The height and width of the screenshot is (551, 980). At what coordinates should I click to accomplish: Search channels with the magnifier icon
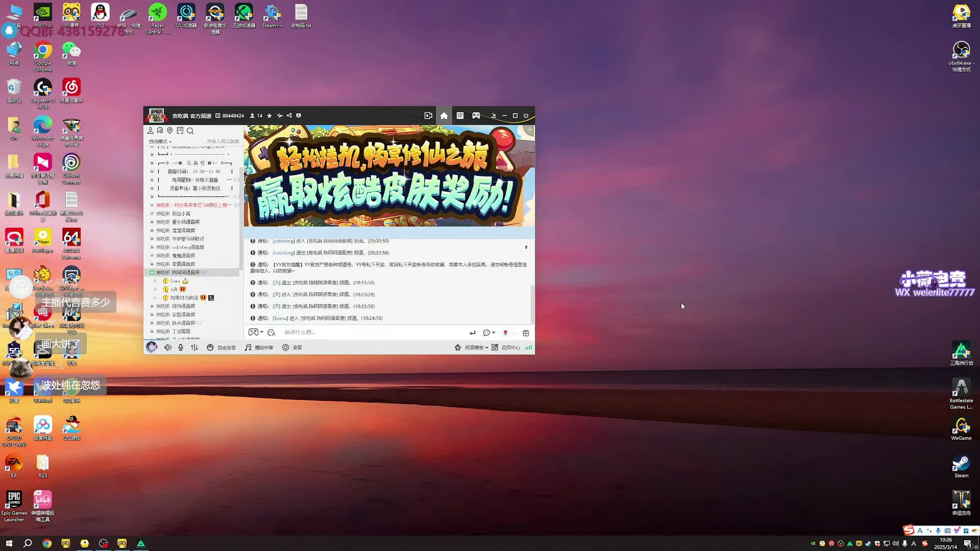[190, 131]
